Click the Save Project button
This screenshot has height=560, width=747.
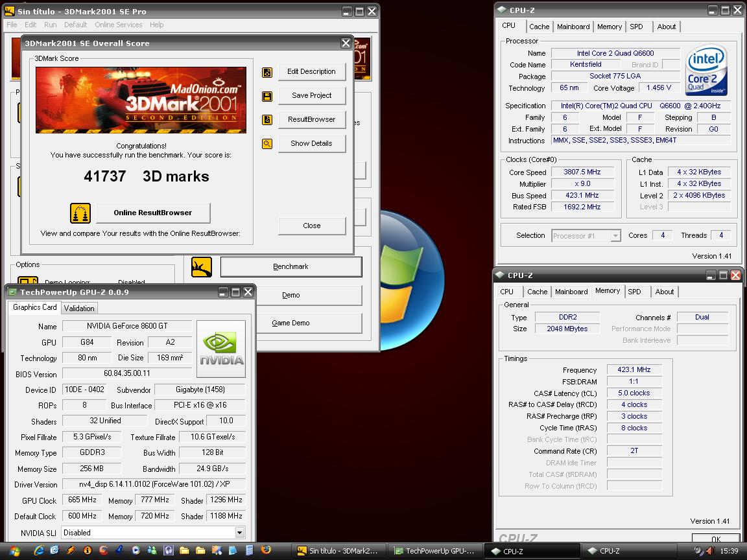(x=311, y=95)
